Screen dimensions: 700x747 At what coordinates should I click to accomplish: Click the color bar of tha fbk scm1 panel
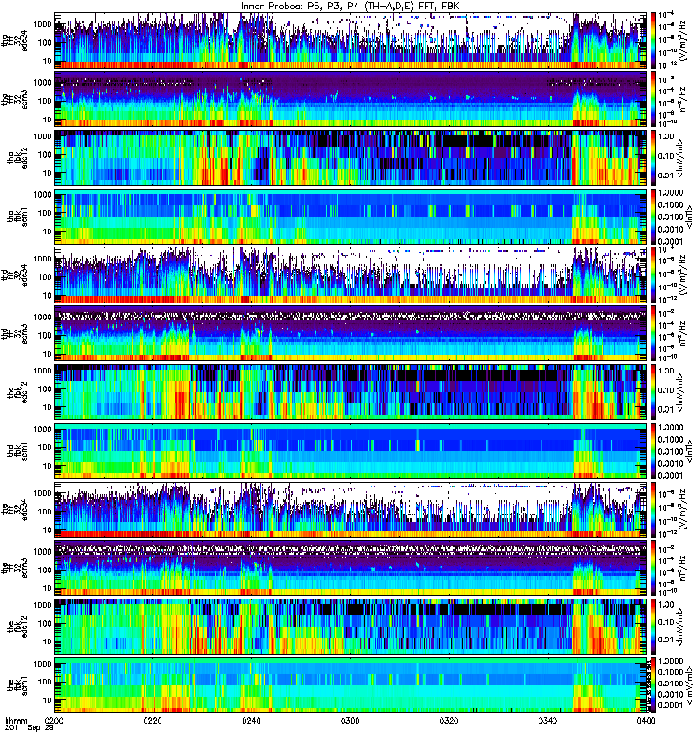coord(652,217)
